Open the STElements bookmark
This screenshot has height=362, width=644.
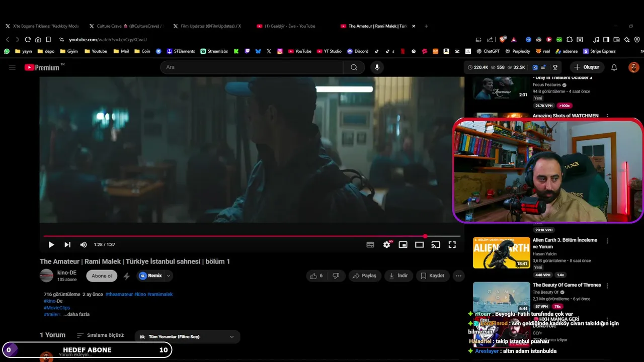coord(181,51)
